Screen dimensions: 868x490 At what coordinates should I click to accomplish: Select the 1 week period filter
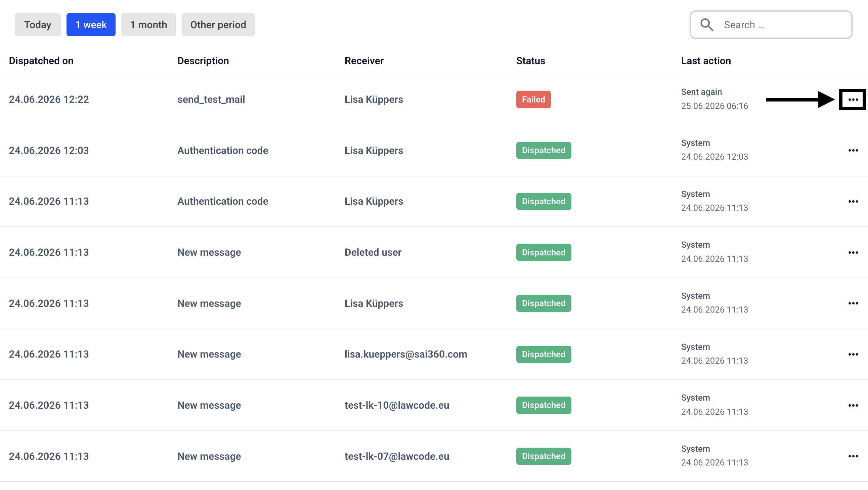click(91, 25)
